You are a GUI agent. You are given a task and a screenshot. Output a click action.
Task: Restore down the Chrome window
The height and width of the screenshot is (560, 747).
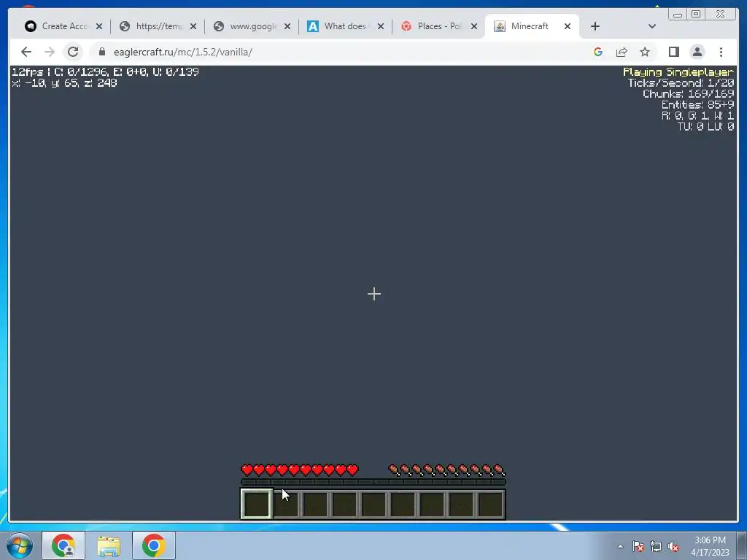tap(695, 15)
